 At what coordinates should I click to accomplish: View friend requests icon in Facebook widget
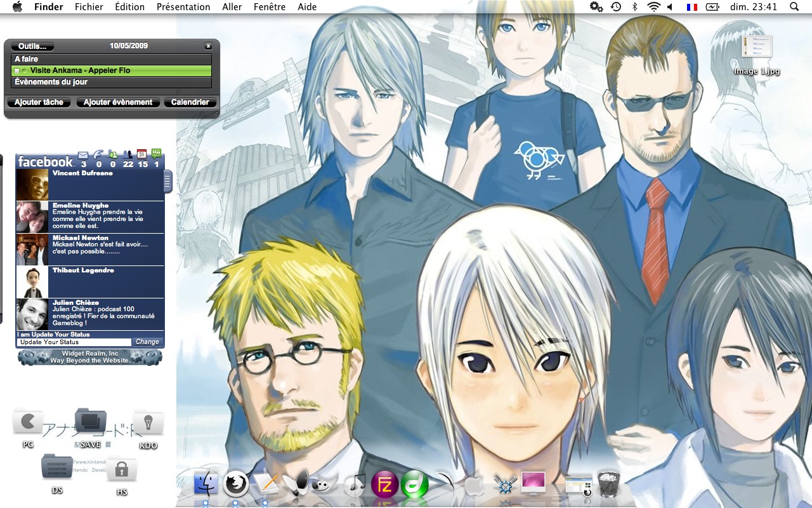(x=113, y=155)
